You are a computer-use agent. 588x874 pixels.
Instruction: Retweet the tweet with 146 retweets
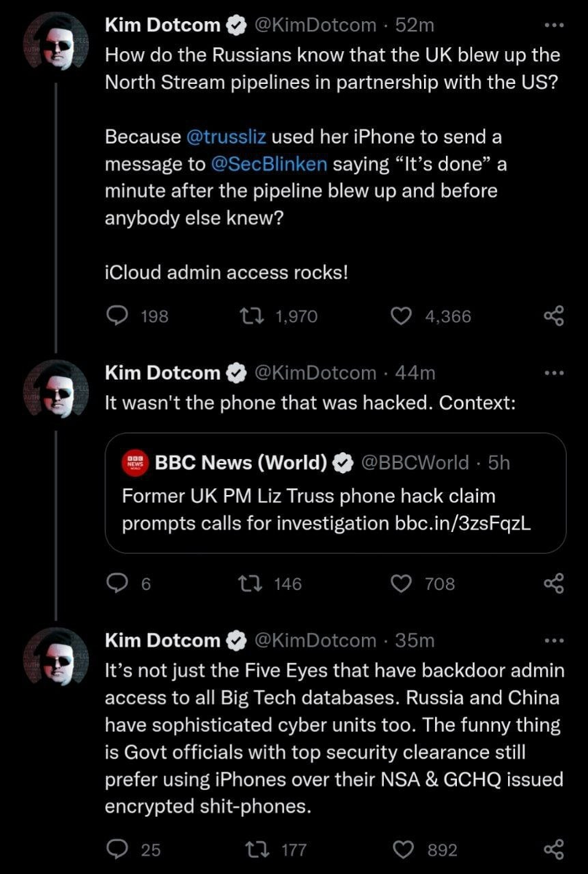(249, 583)
